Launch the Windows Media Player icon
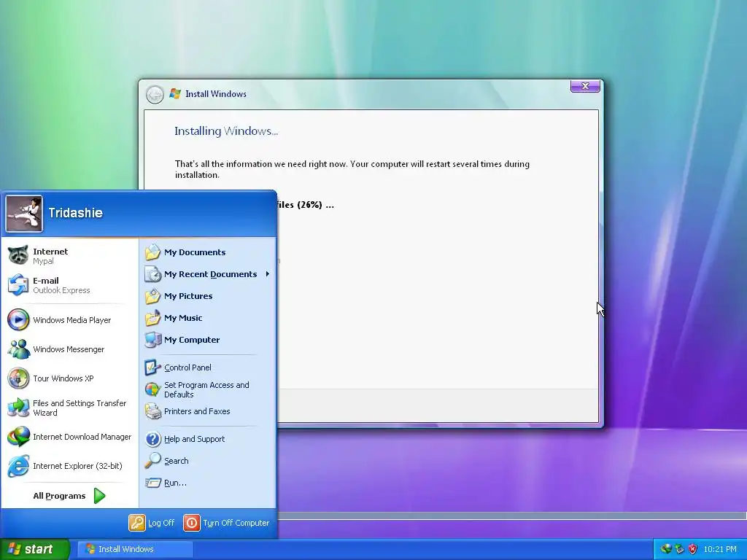 (x=18, y=320)
